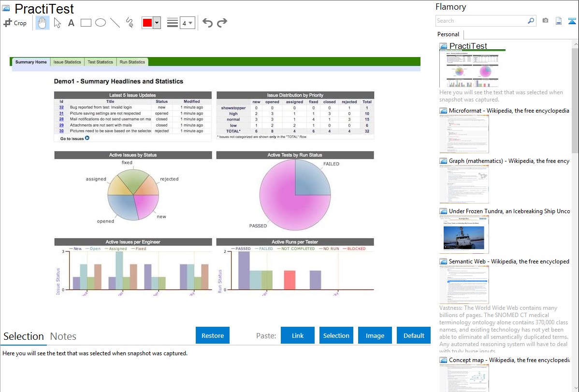579x392 pixels.
Task: Open Concept map snapshot title
Action: 509,360
